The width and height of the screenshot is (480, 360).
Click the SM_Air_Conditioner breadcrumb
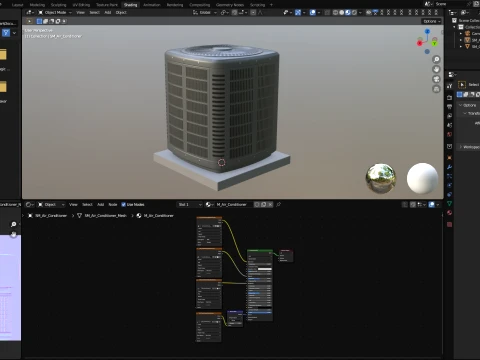click(51, 216)
